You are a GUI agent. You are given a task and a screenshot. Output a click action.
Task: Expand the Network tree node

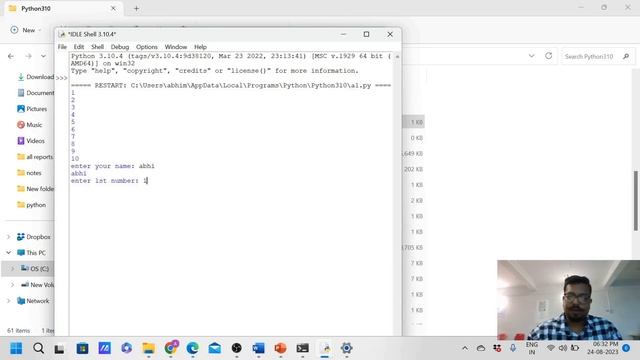pyautogui.click(x=9, y=301)
